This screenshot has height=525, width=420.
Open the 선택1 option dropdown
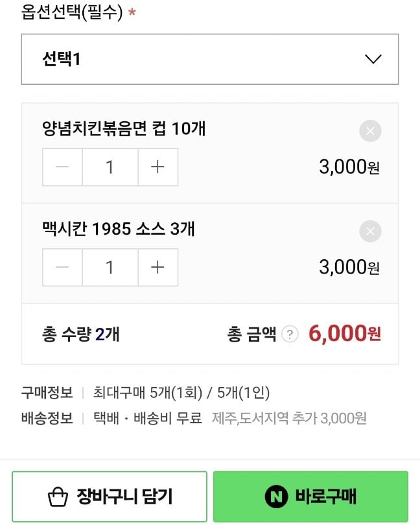tap(209, 59)
